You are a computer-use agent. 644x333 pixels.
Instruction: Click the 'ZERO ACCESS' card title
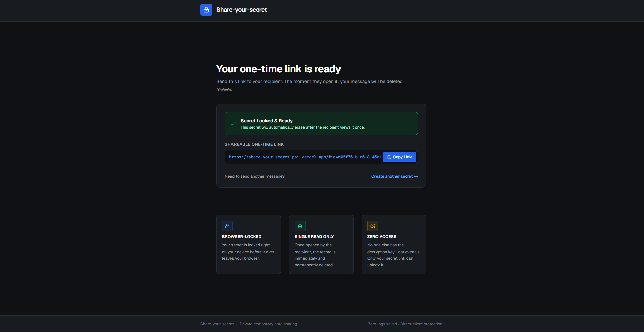click(382, 237)
